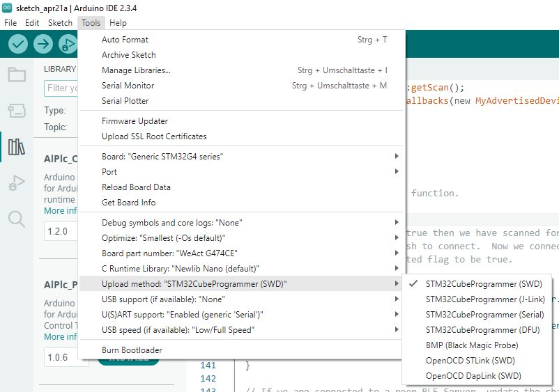This screenshot has width=559, height=392.
Task: Choose Archive Sketch menu entry
Action: (x=243, y=55)
